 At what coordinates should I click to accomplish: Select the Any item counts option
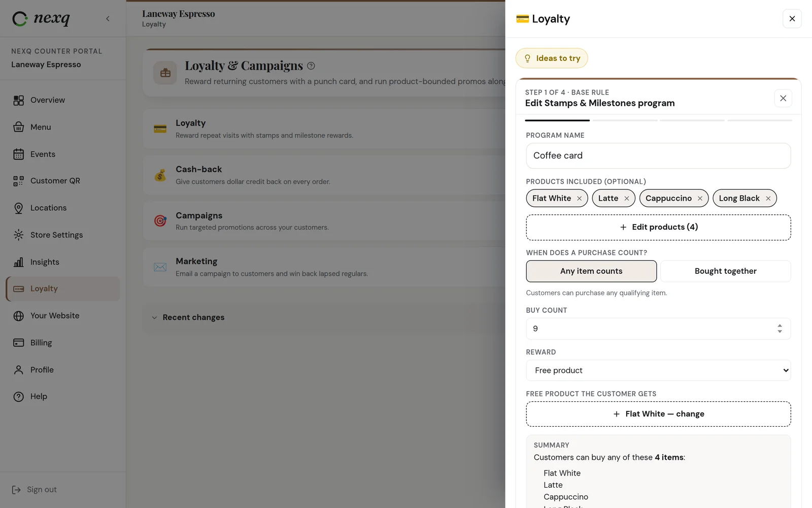[x=591, y=271]
